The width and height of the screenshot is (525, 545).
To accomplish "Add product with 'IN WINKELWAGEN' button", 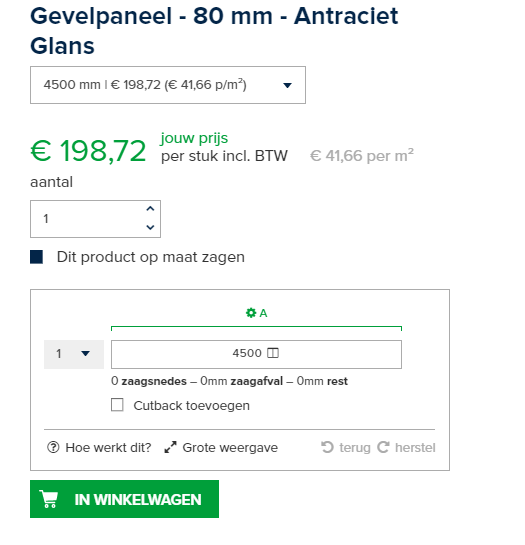I will tap(124, 499).
